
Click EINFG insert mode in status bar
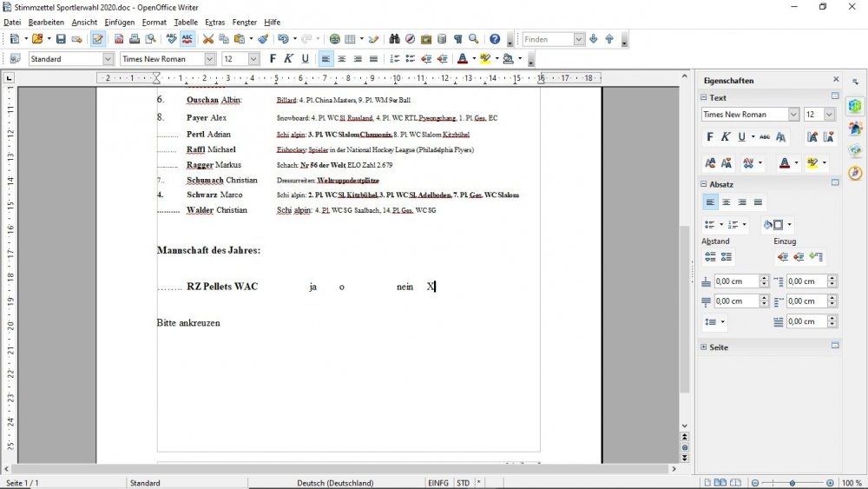438,483
